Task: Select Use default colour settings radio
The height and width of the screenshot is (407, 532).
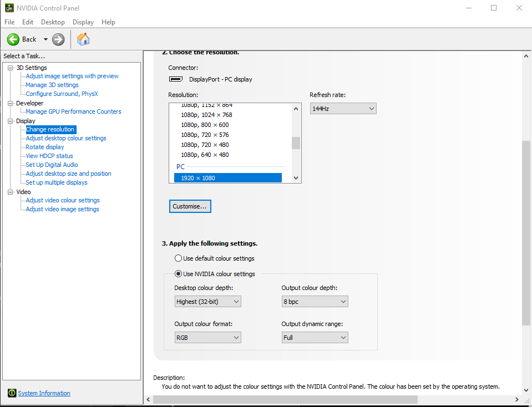Action: click(178, 258)
